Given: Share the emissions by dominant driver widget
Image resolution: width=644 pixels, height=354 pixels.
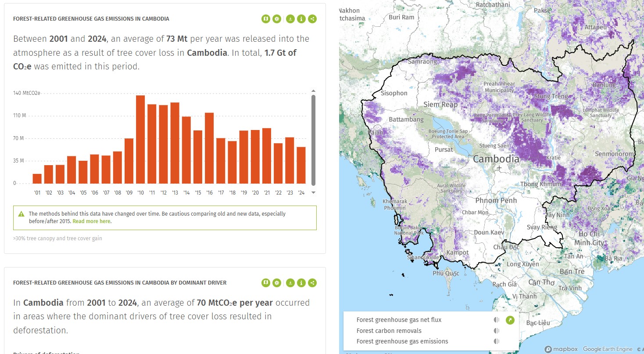Looking at the screenshot, I should (312, 283).
